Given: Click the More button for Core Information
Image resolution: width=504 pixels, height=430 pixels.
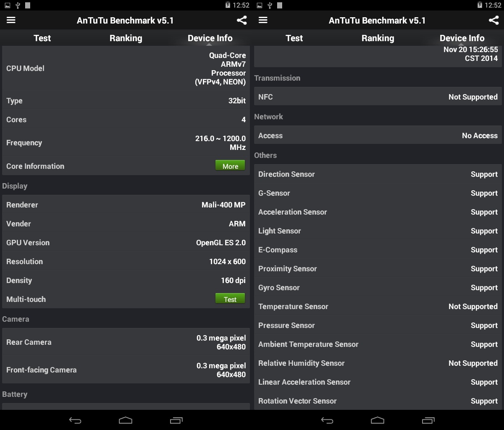Looking at the screenshot, I should [x=230, y=166].
